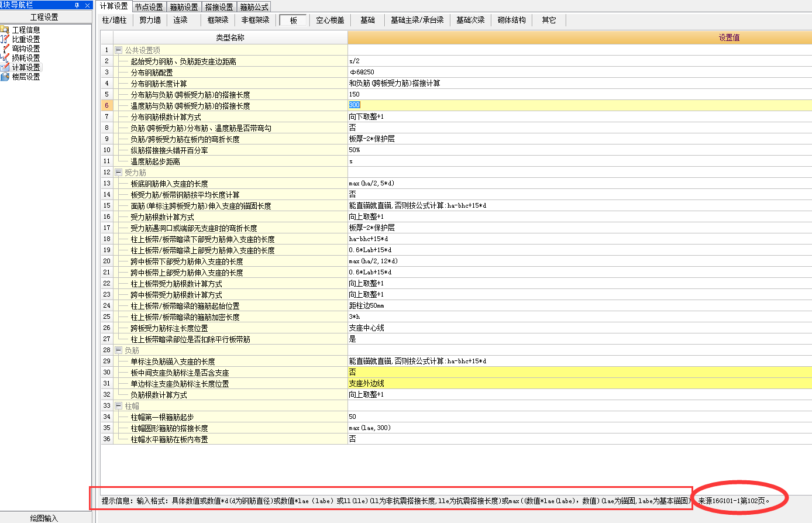Click the 提示信息 status text
Screen dimensions: 812x523
click(396, 501)
